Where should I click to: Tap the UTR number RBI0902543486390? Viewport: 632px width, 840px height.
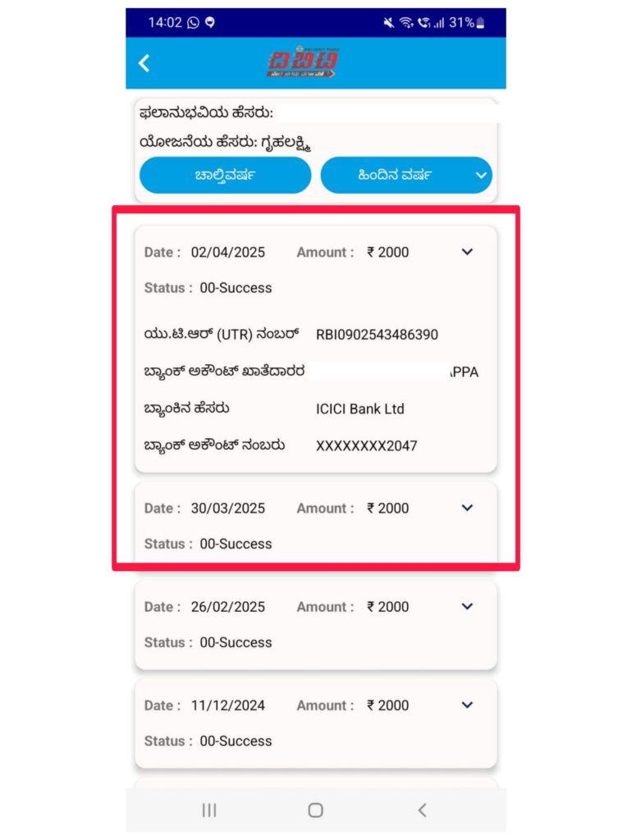pyautogui.click(x=377, y=335)
